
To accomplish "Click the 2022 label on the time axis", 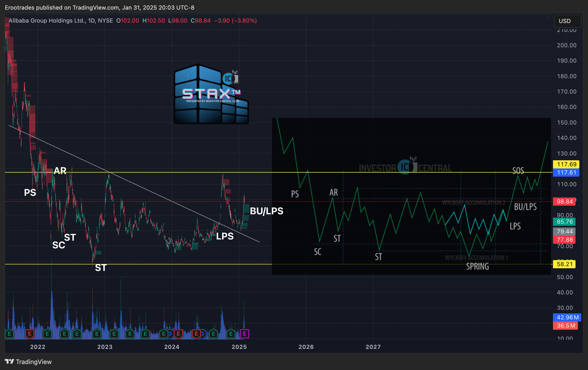I will pos(38,347).
